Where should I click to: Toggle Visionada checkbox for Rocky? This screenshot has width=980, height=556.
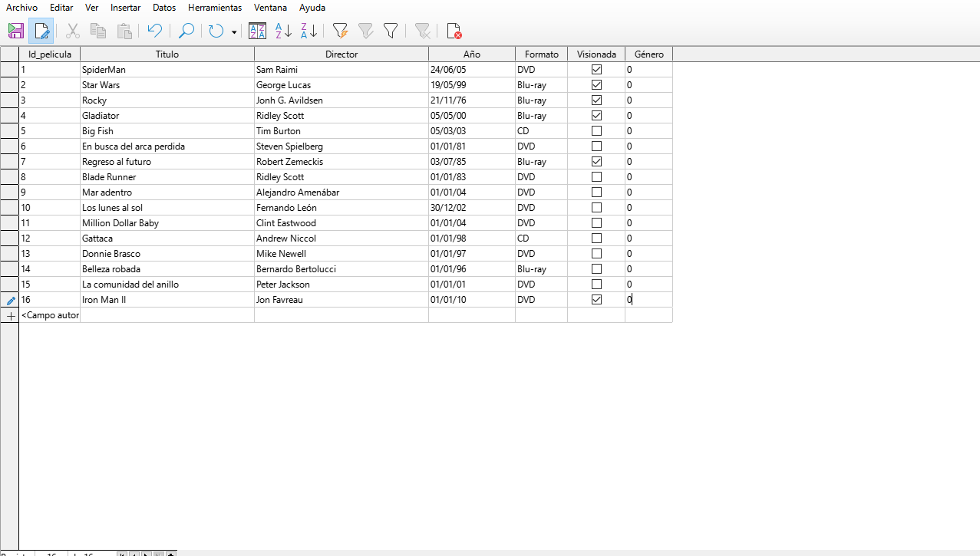click(596, 100)
